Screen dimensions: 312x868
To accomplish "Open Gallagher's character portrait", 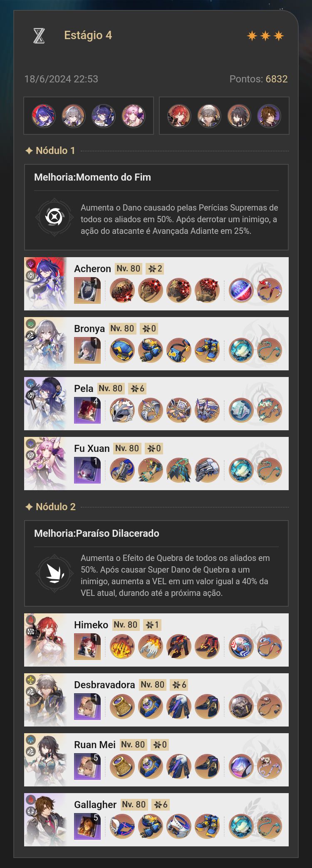I will pos(46,820).
